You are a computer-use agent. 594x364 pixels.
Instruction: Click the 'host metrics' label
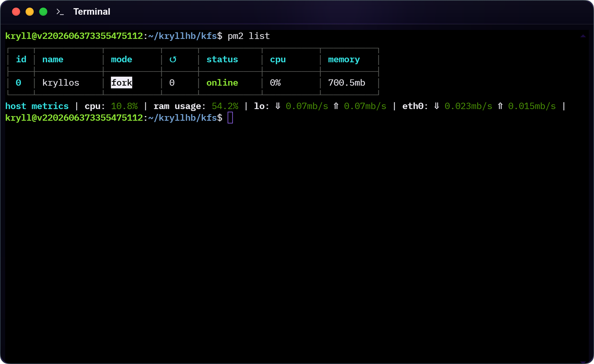point(37,106)
